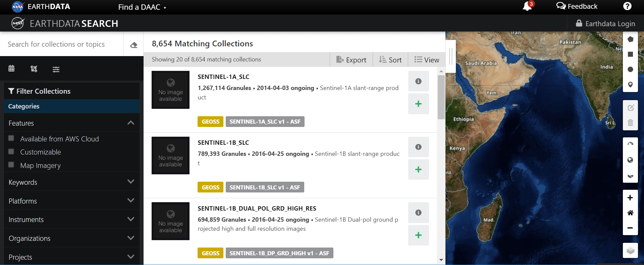Collapse the Features filter section

coord(72,123)
